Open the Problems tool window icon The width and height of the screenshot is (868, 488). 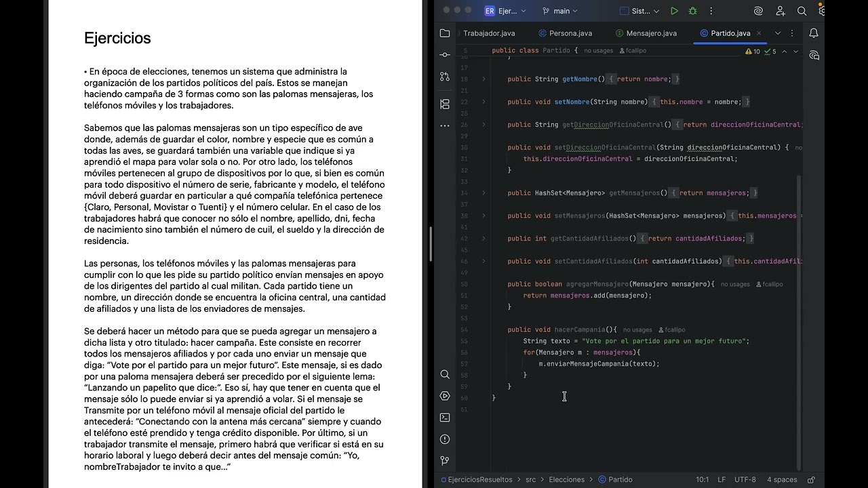[x=445, y=439]
